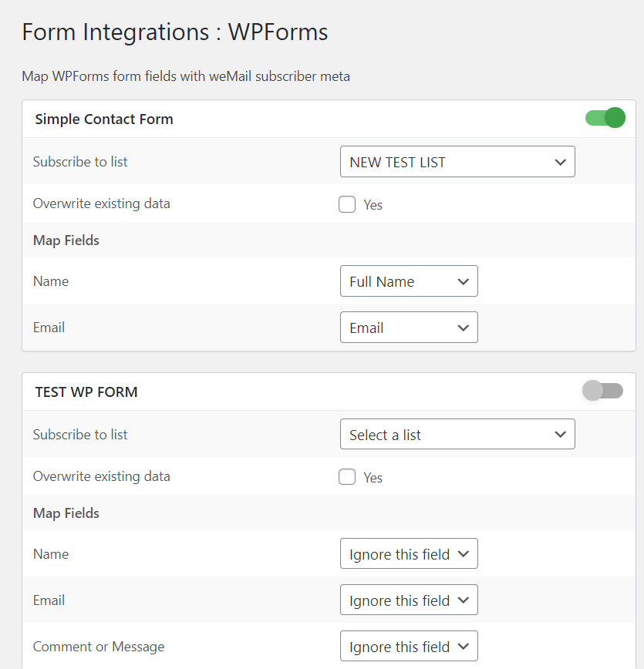Viewport: 644px width, 669px height.
Task: Disable the Simple Contact Form integration toggle
Action: pyautogui.click(x=605, y=118)
